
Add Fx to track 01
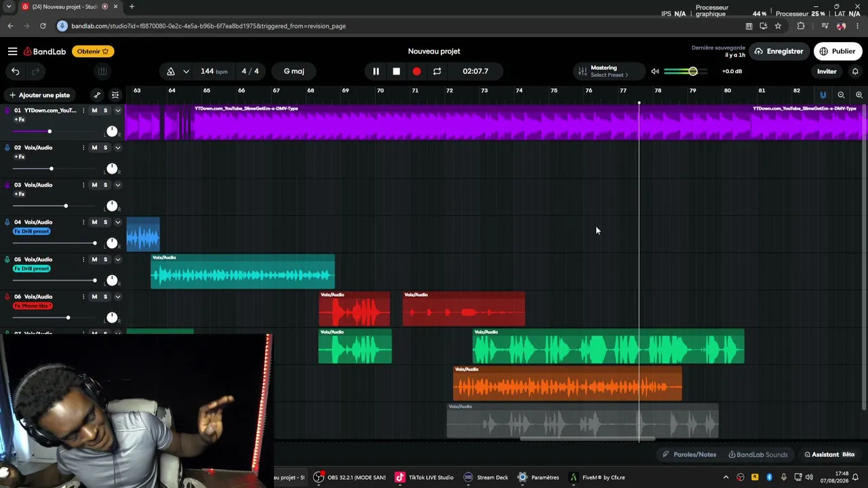20,120
